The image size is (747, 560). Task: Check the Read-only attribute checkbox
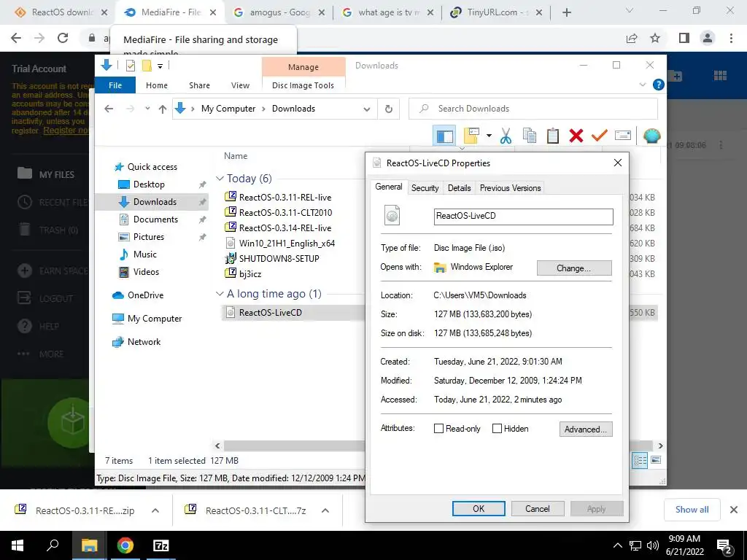438,429
